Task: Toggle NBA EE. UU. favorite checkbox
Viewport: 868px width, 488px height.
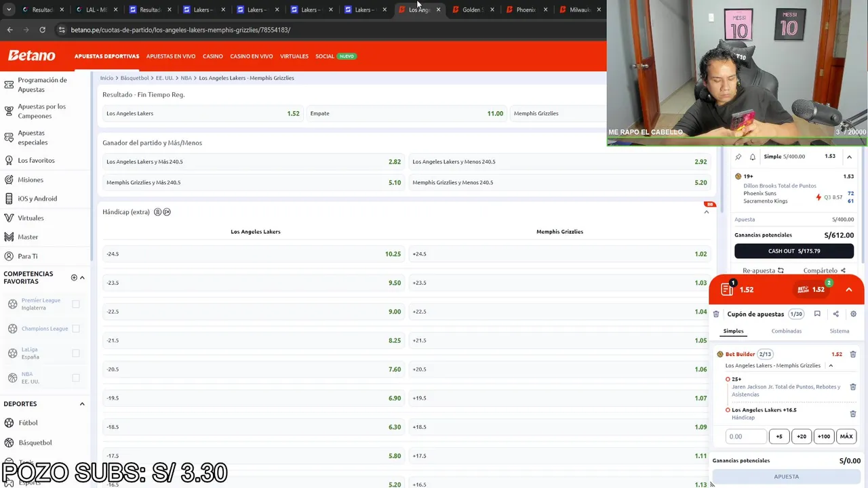Action: (x=76, y=378)
